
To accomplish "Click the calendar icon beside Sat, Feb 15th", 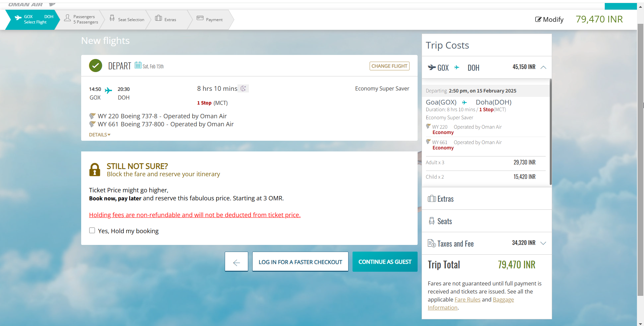I will tap(138, 65).
